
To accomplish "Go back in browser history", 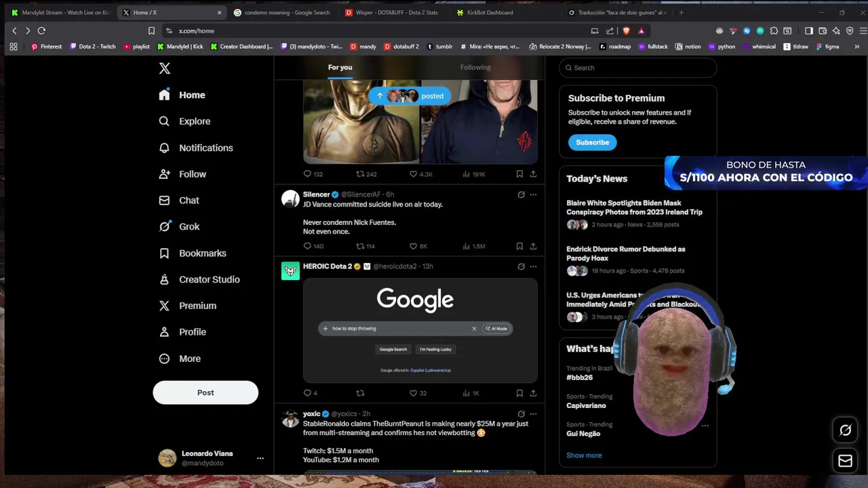I will [14, 30].
